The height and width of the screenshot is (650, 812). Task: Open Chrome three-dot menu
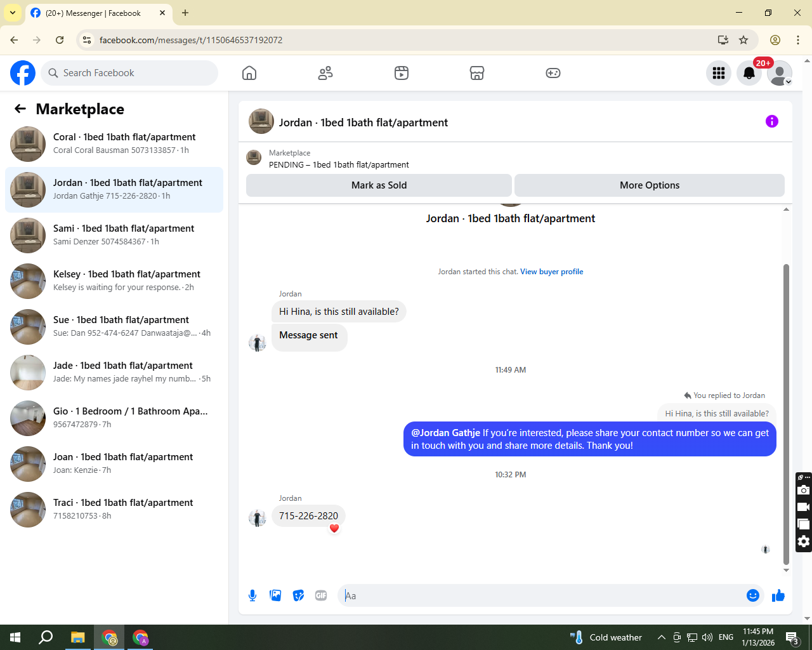(798, 40)
